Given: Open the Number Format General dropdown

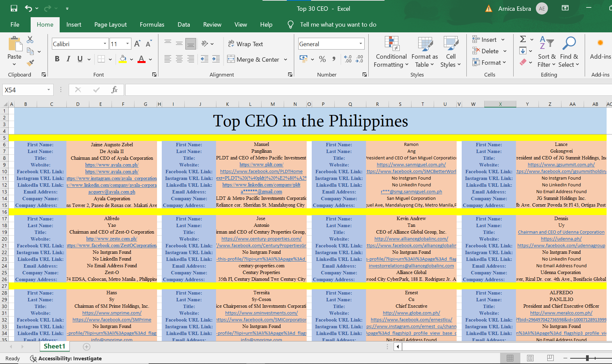Looking at the screenshot, I should [x=361, y=44].
